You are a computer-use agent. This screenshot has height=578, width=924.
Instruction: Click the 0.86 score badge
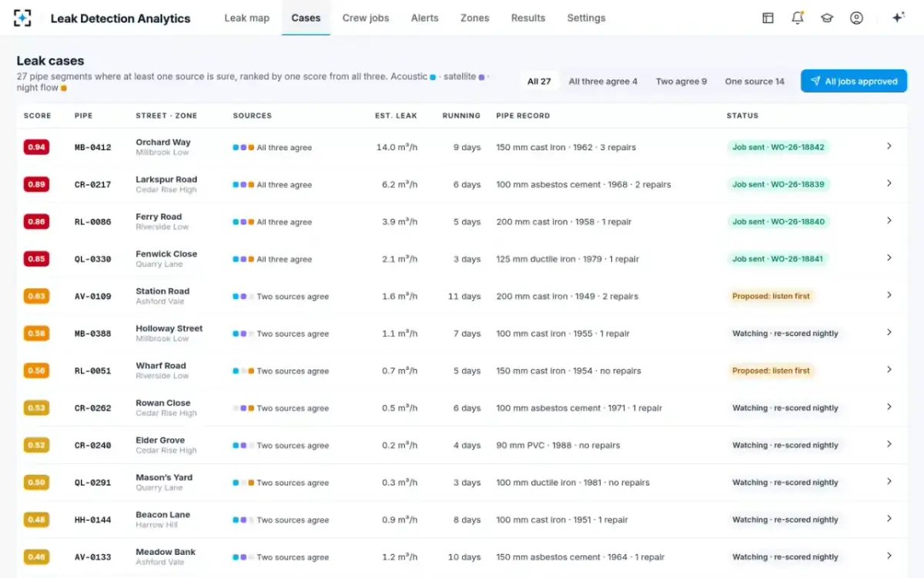tap(36, 222)
